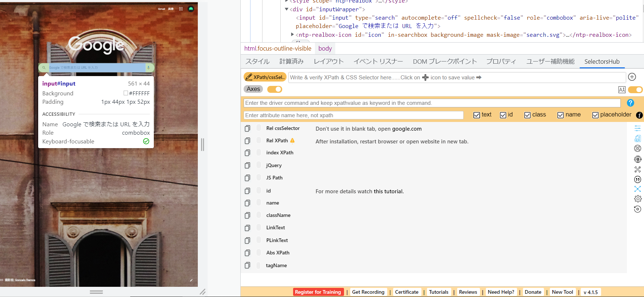Open the 計算済み tab

click(x=292, y=62)
